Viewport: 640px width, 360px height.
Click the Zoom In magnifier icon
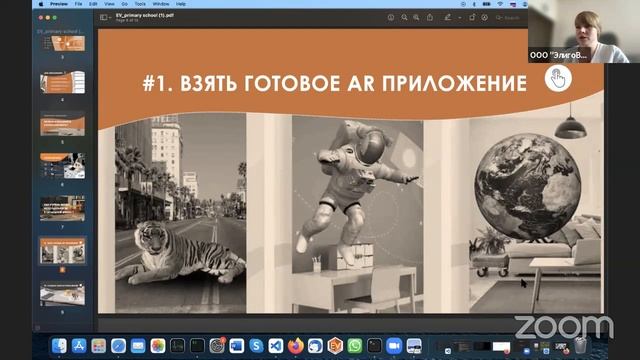[416, 18]
